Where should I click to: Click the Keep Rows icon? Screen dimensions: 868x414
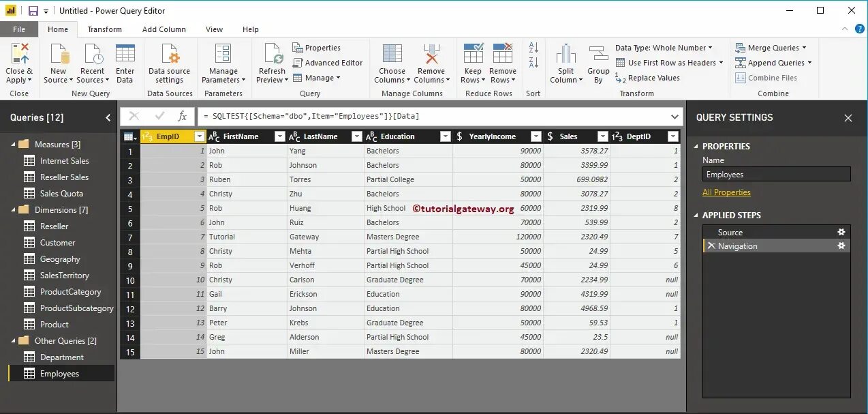click(473, 53)
